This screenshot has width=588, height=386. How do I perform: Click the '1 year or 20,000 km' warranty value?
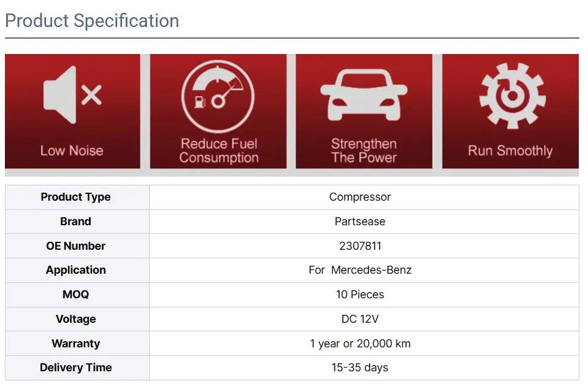(x=360, y=344)
